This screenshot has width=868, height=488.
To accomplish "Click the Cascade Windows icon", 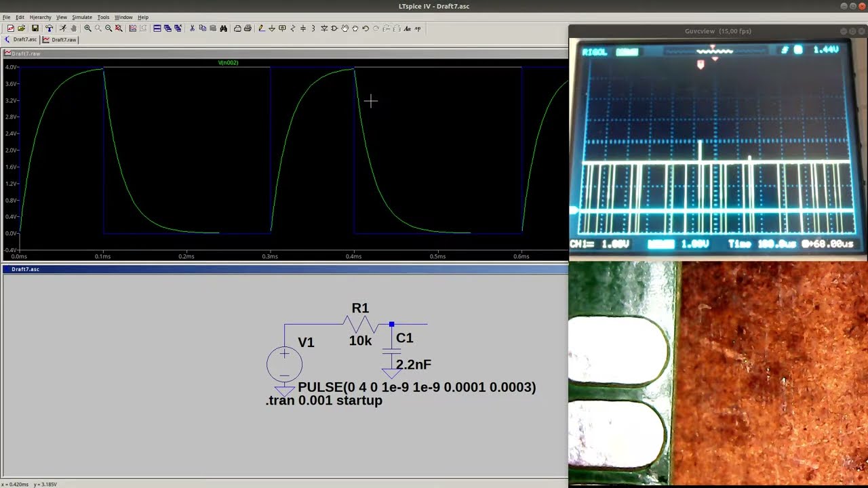I will [x=167, y=28].
